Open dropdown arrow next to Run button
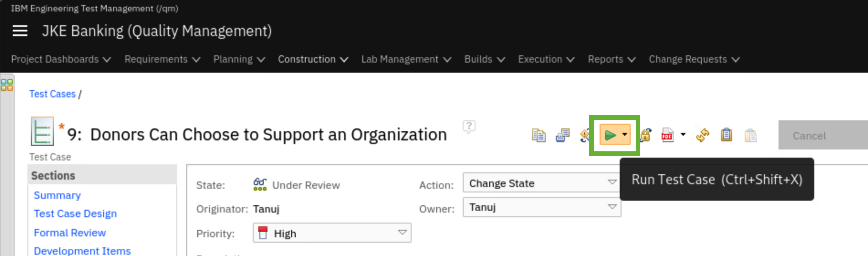This screenshot has height=256, width=868. [x=625, y=135]
